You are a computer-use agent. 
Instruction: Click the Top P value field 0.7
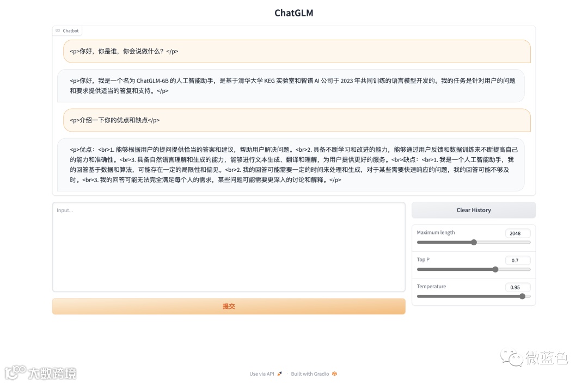pos(518,260)
